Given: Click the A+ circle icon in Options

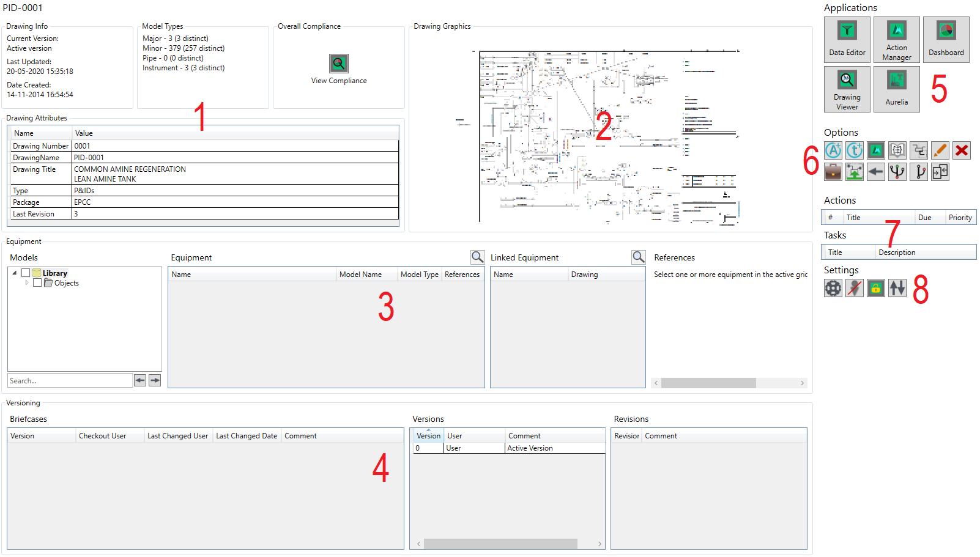Looking at the screenshot, I should tap(833, 150).
